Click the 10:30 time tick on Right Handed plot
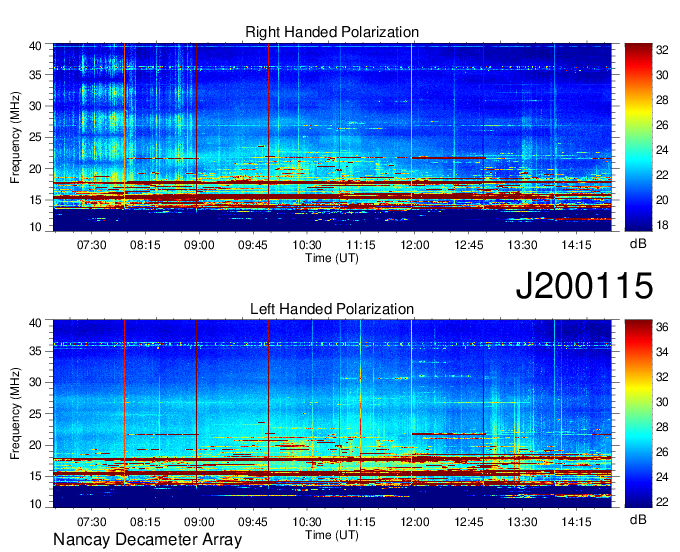The height and width of the screenshot is (552, 680). pyautogui.click(x=307, y=245)
